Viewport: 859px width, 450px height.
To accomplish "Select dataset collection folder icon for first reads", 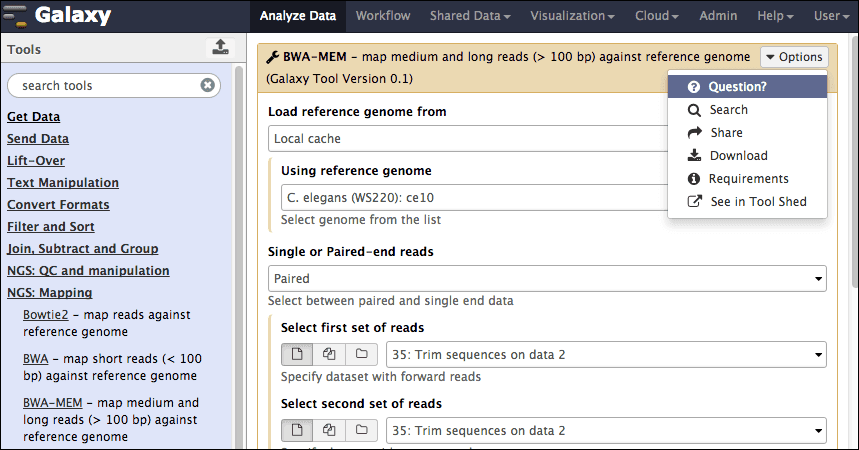I will point(362,355).
